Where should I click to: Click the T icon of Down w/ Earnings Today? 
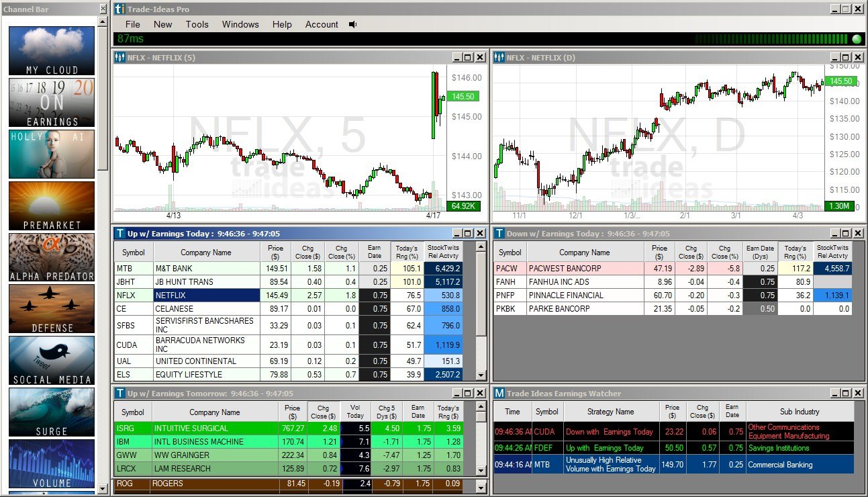click(499, 233)
